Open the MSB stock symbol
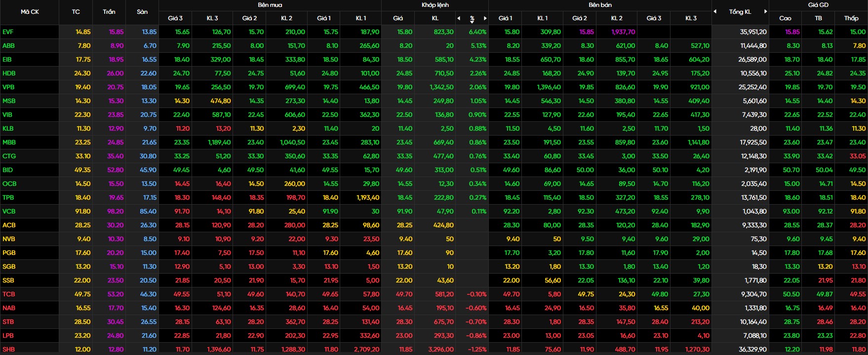The width and height of the screenshot is (868, 355). (x=9, y=101)
